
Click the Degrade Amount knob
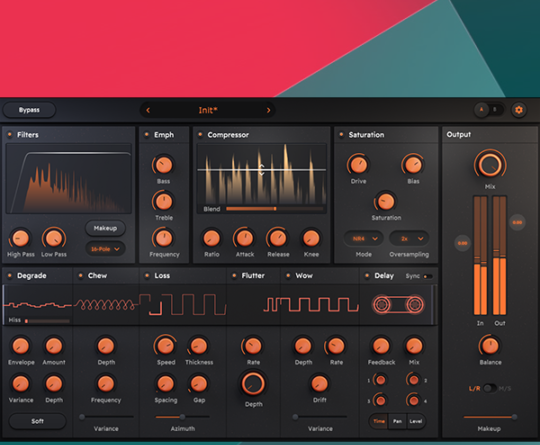(54, 346)
